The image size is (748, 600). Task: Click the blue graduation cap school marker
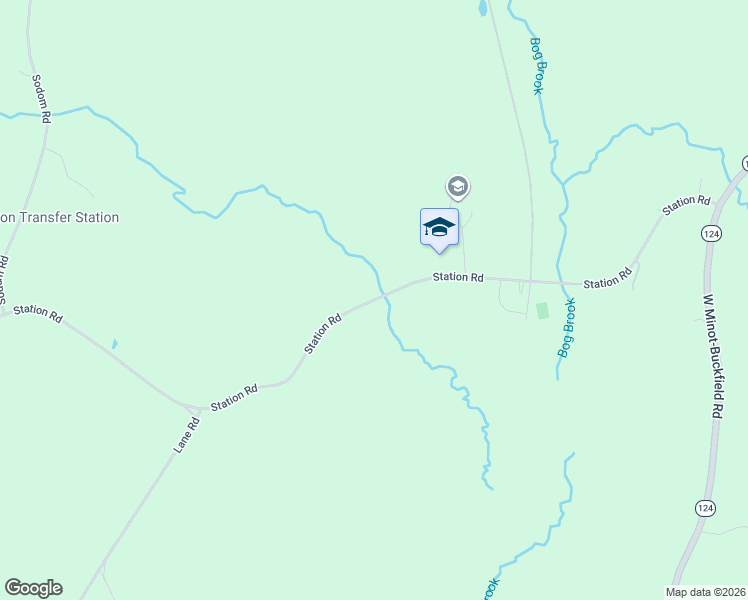pos(439,230)
